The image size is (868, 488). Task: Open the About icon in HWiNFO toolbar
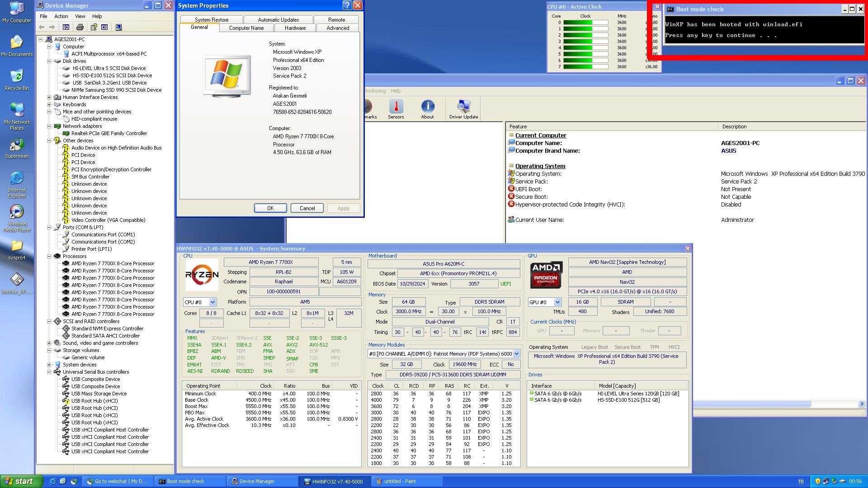(428, 109)
